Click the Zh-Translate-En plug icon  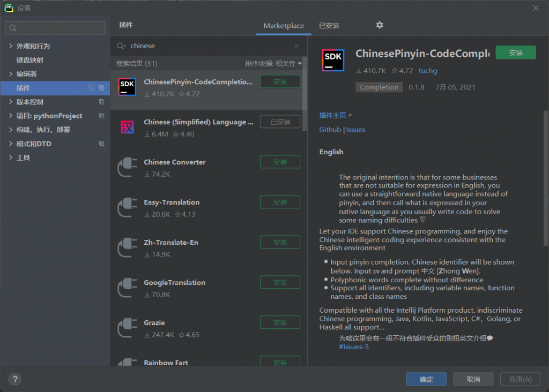[x=127, y=247]
